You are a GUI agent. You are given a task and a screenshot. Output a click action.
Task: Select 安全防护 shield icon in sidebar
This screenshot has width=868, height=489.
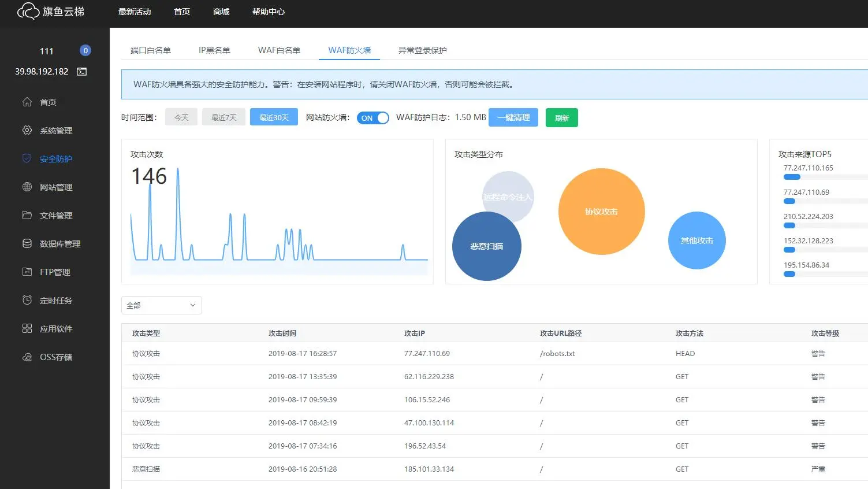(x=27, y=158)
